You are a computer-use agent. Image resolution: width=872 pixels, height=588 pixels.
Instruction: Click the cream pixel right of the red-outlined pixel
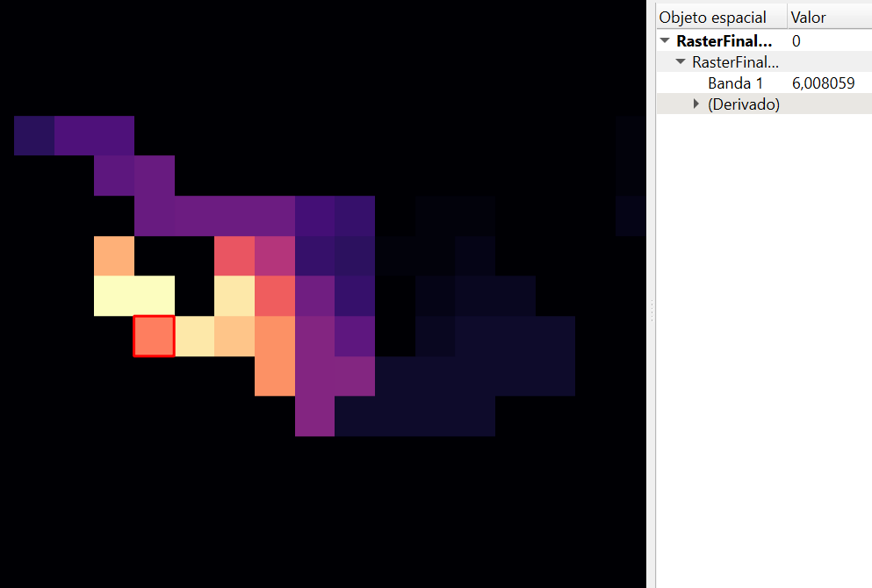click(194, 336)
